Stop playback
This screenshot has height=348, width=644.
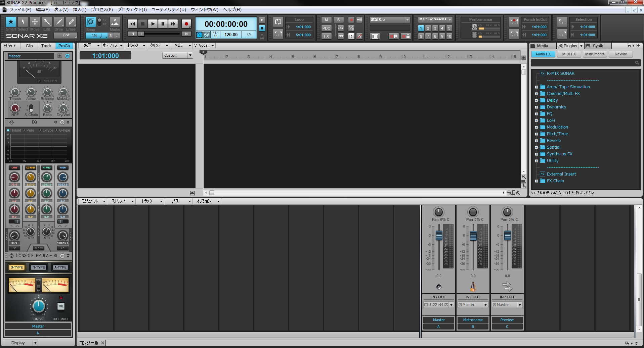[143, 24]
